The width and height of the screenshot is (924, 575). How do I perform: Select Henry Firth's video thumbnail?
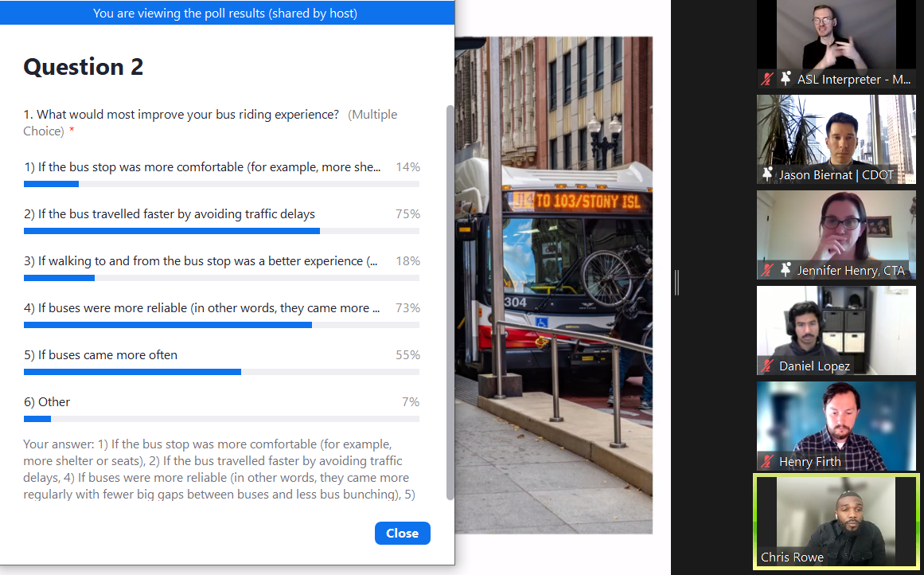pos(836,426)
